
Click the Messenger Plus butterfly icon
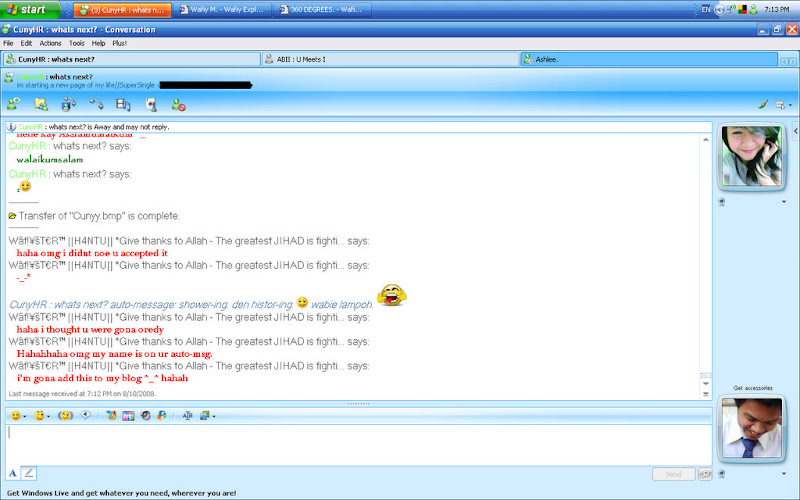tap(111, 416)
